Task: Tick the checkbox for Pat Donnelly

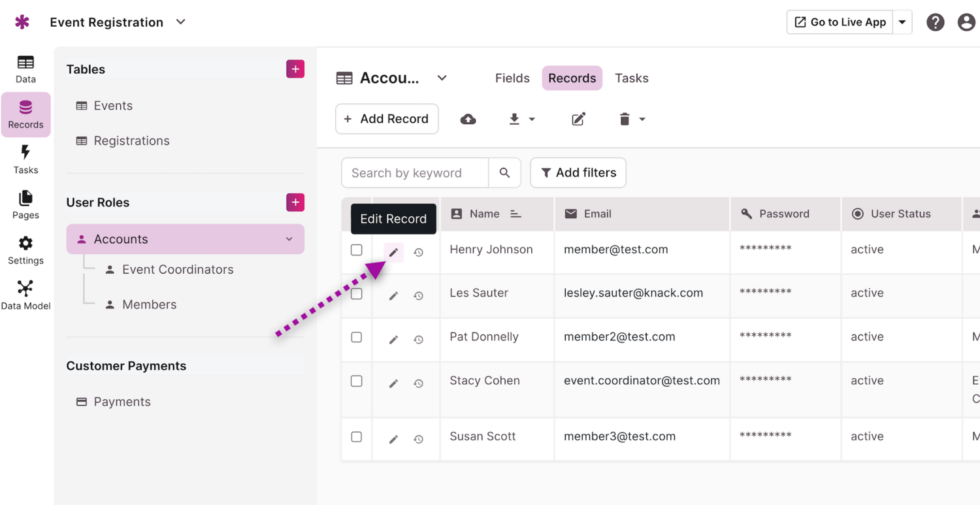Action: pos(357,337)
